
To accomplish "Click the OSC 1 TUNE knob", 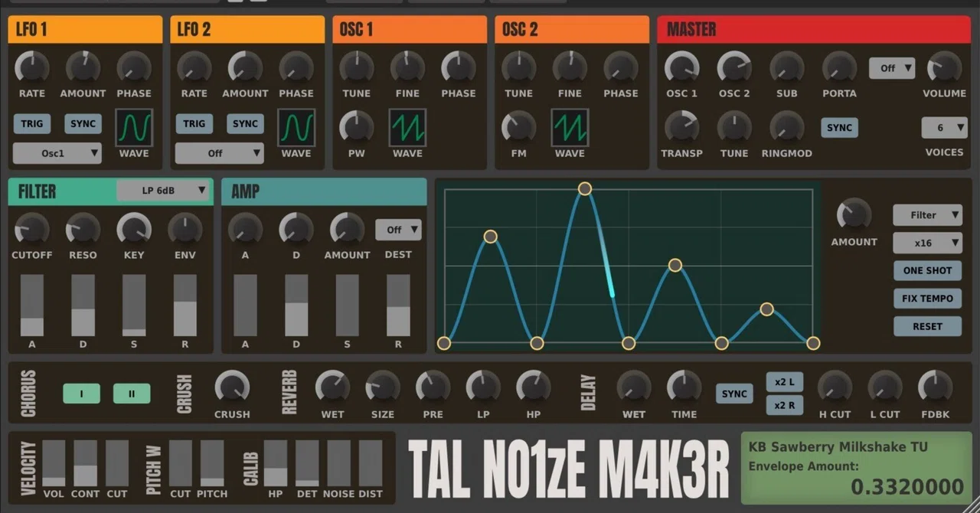I will 357,67.
